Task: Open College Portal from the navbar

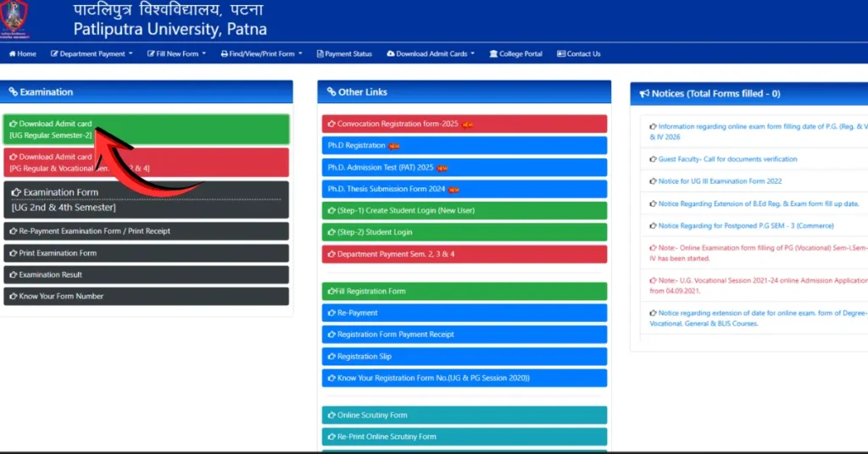Action: [x=516, y=53]
